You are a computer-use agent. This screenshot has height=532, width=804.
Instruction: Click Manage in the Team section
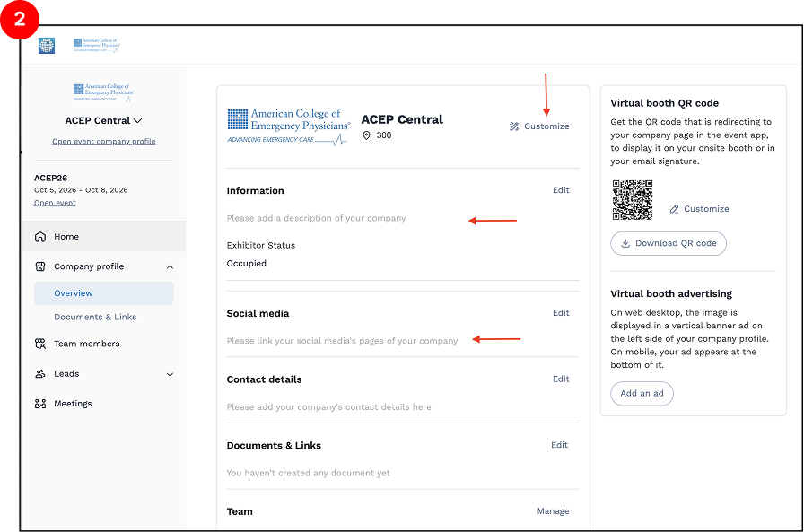point(553,511)
